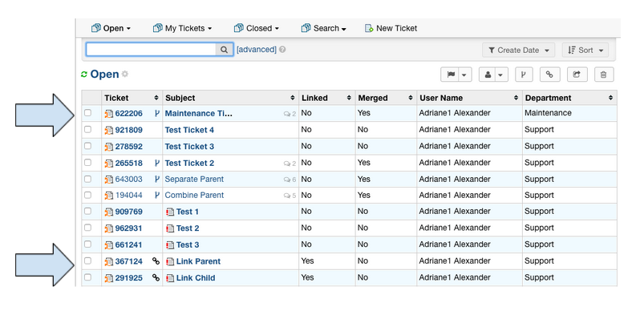
Task: Click the transfer tickets toolbar icon
Action: pyautogui.click(x=577, y=75)
